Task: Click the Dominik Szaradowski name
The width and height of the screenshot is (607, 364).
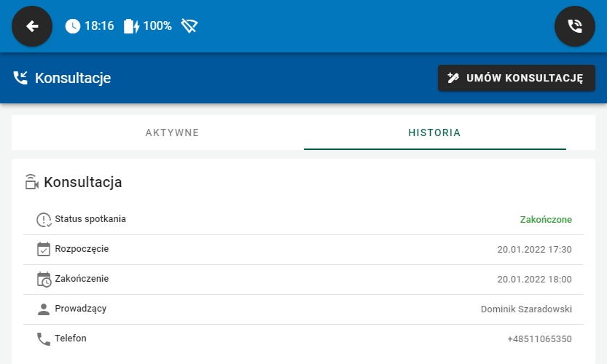Action: point(526,309)
